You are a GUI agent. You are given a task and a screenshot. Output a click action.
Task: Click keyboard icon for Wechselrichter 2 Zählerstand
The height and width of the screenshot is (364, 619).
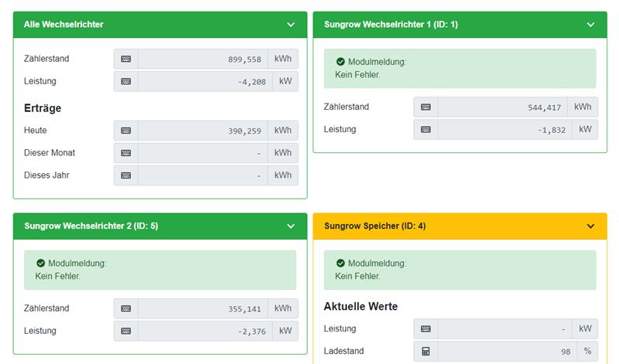(x=126, y=308)
